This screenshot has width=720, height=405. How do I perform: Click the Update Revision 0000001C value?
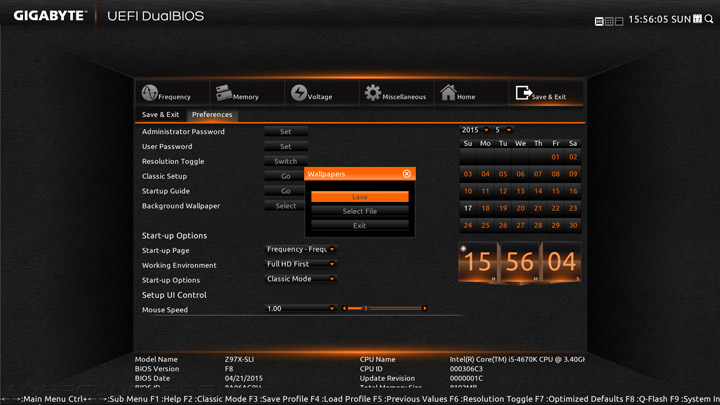click(466, 378)
